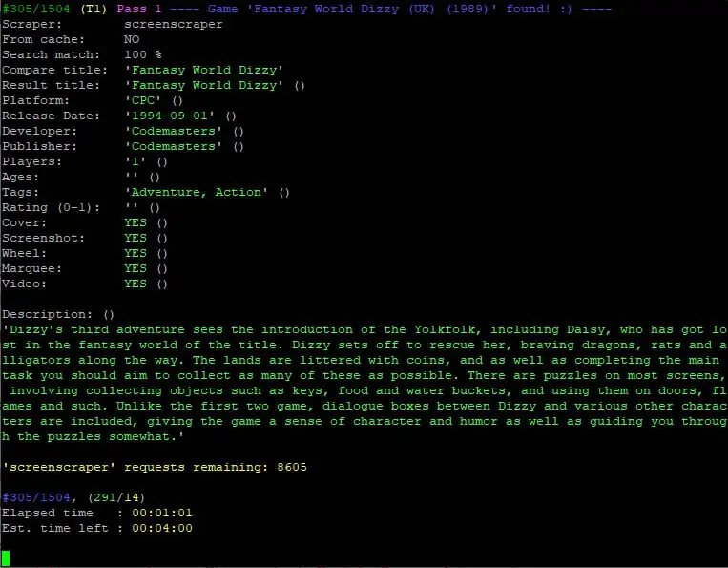Viewport: 728px width, 568px height.
Task: Click the release date '1994-09-01'
Action: (170, 116)
